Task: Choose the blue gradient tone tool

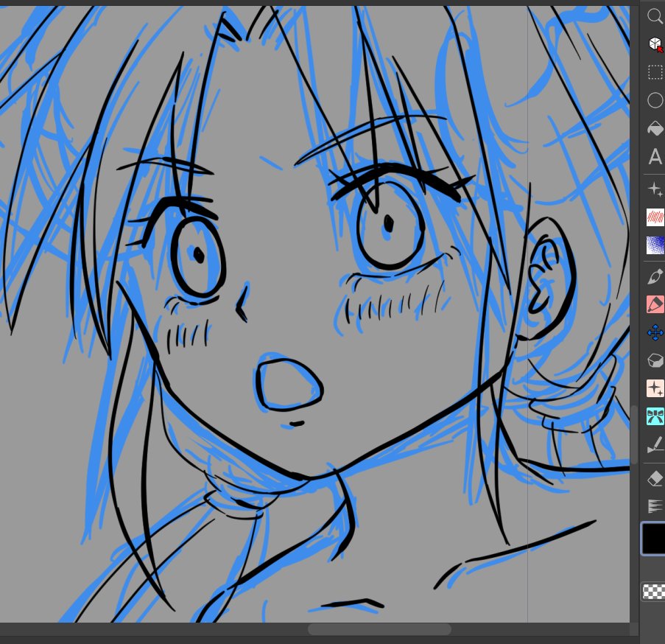Action: [655, 245]
